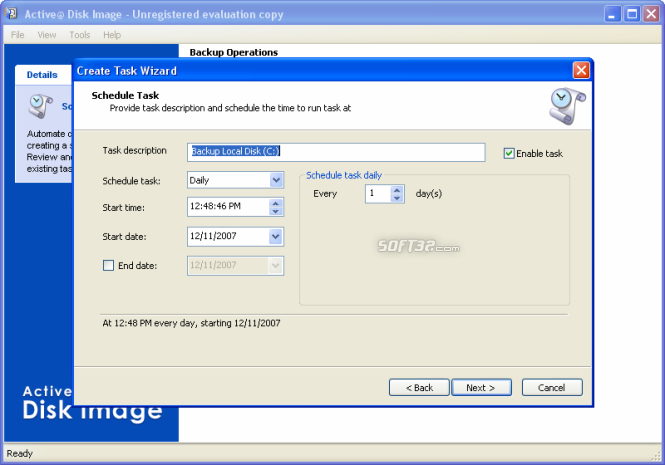Open the Start date calendar dropdown
Viewport: 665px width, 465px height.
pyautogui.click(x=276, y=236)
